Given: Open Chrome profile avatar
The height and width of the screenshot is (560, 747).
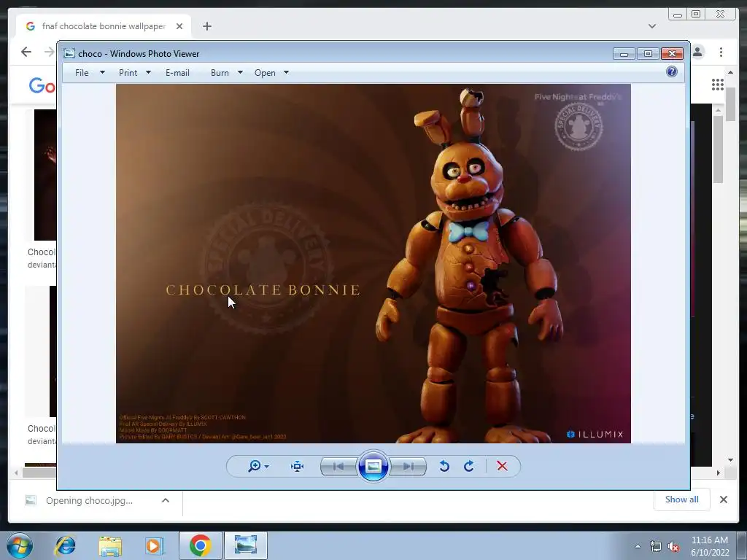Looking at the screenshot, I should coord(698,52).
